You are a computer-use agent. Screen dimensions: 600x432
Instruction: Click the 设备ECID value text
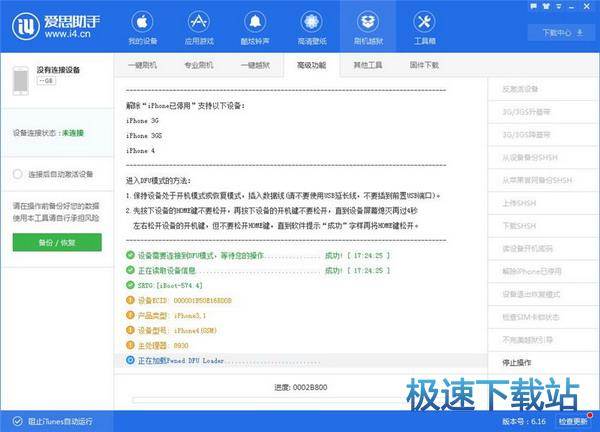pos(202,300)
